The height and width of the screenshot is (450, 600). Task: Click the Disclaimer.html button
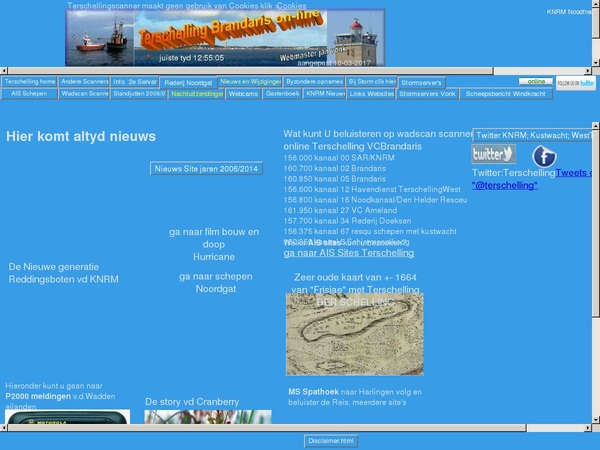(331, 441)
